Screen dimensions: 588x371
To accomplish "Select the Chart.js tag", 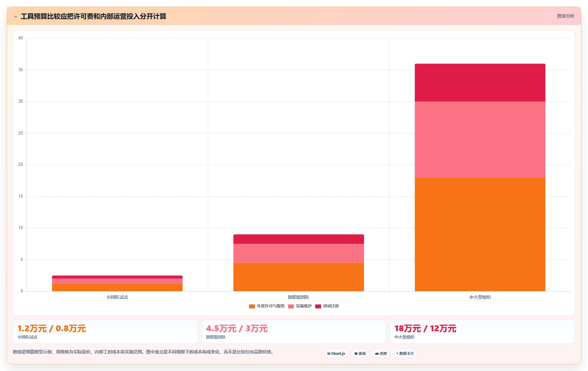I will pyautogui.click(x=336, y=353).
